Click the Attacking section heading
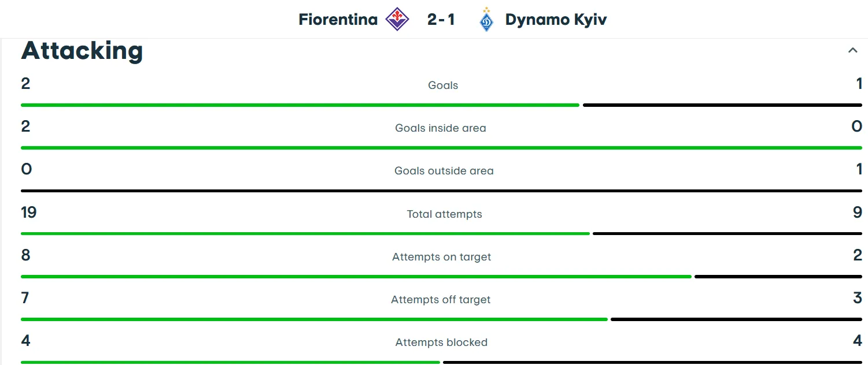Viewport: 868px width, 365px height. pyautogui.click(x=82, y=51)
